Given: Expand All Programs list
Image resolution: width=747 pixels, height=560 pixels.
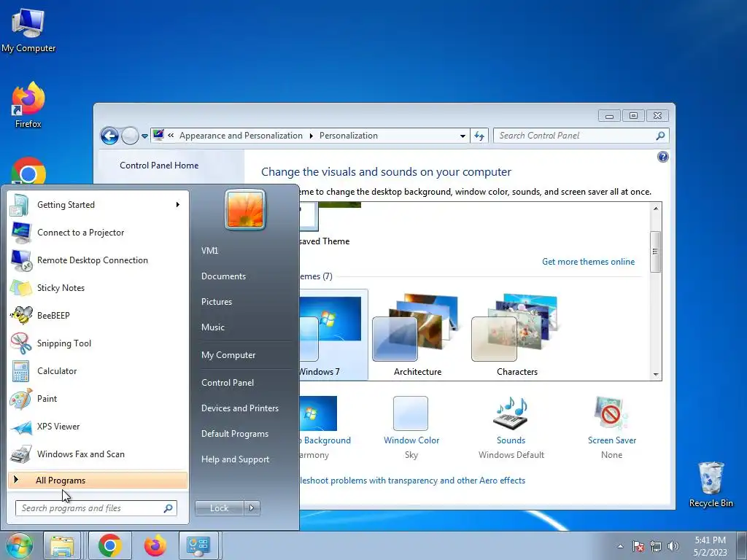Looking at the screenshot, I should click(x=98, y=481).
